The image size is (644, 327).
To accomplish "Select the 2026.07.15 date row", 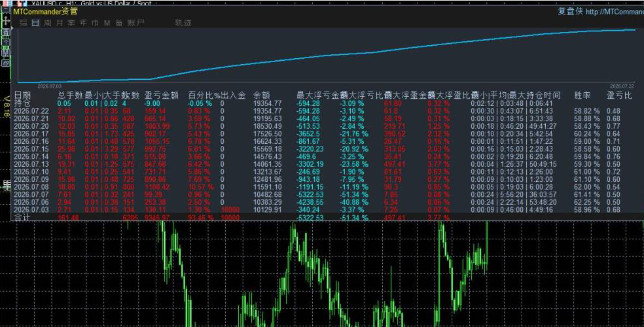I will (x=31, y=149).
